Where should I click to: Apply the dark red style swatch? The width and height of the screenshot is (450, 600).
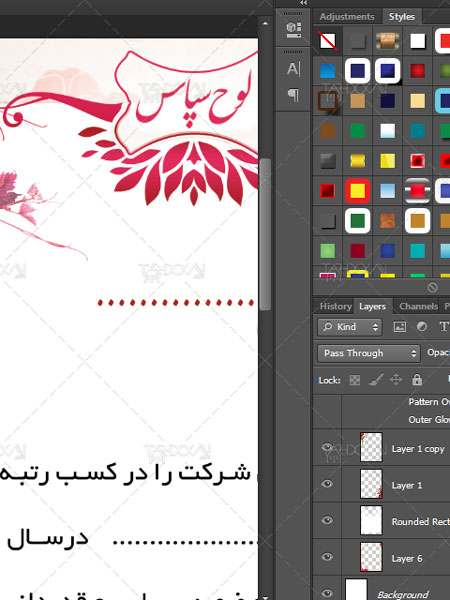[x=357, y=251]
